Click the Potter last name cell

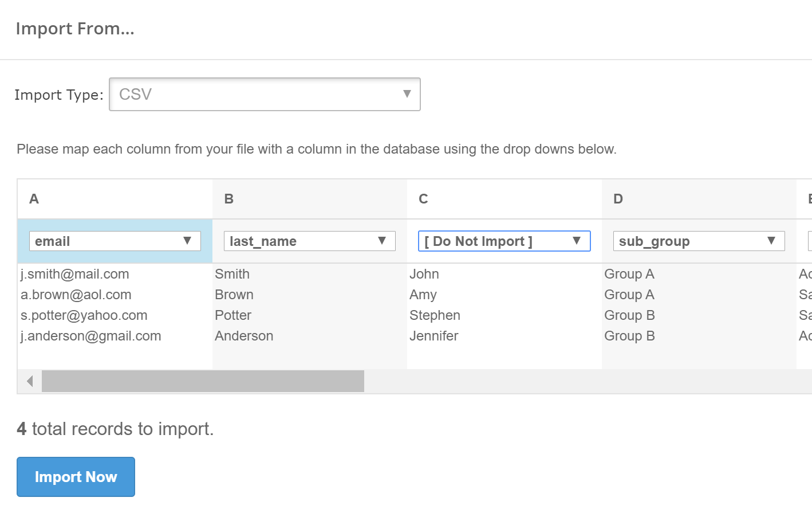(233, 315)
